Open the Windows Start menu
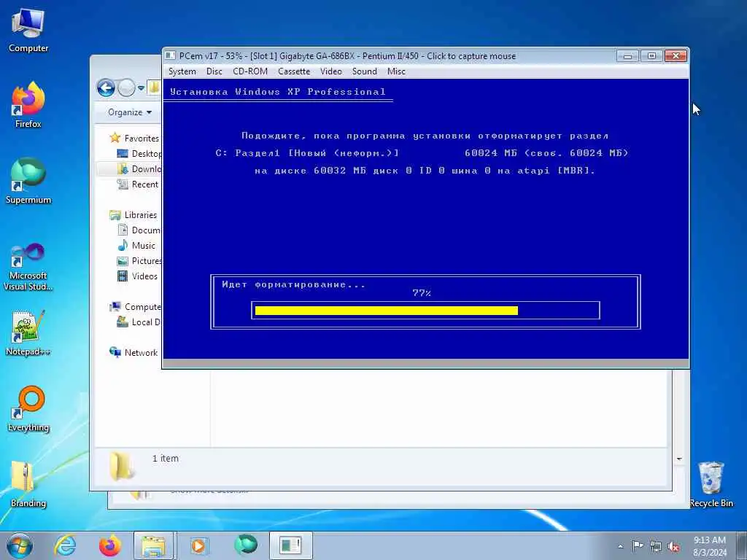Viewport: 747px width, 560px height. tap(20, 545)
